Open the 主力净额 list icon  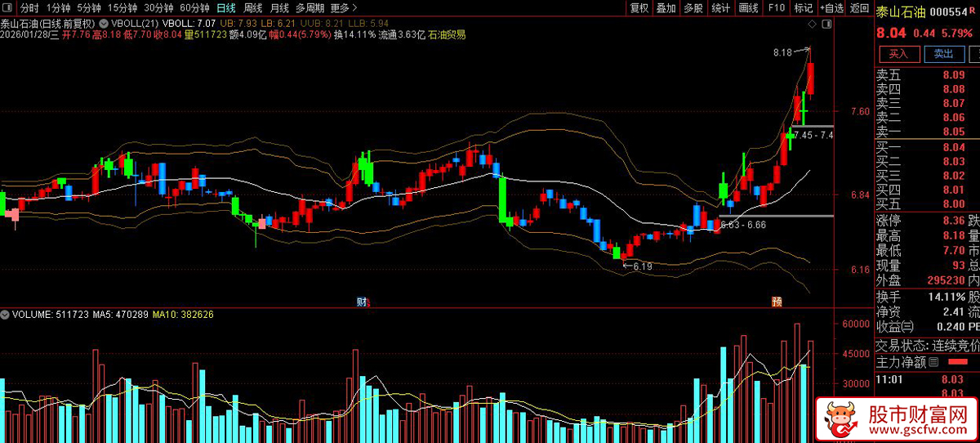(934, 361)
